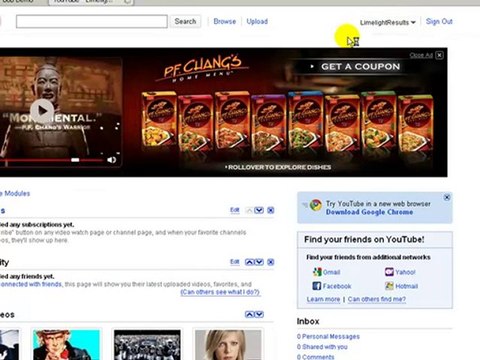
Task: Mute the ad video speaker icon
Action: (x=112, y=160)
